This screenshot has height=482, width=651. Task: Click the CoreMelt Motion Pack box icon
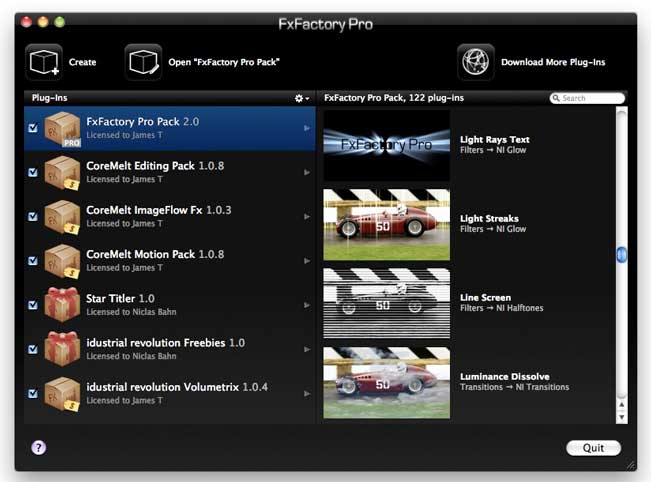click(x=62, y=262)
